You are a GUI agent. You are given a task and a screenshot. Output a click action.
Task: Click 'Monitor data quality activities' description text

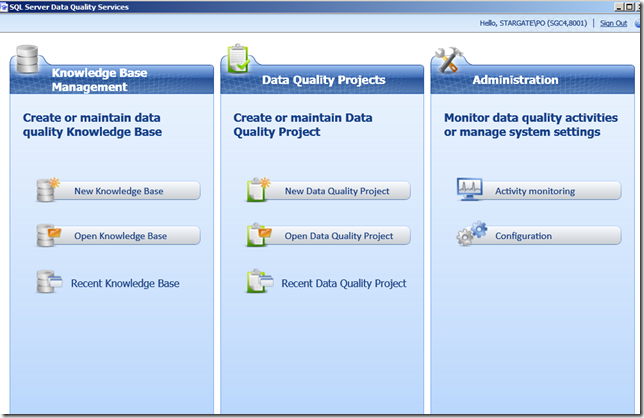point(531,125)
